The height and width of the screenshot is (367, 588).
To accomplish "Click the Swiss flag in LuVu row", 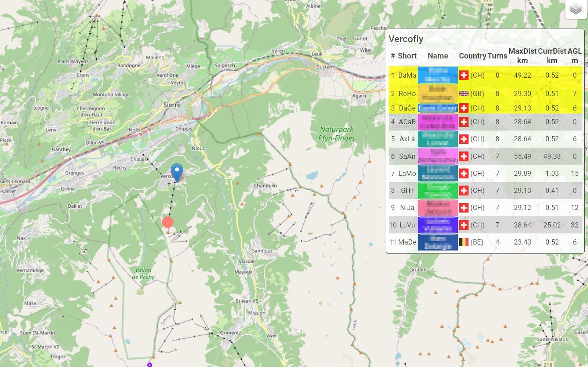I will tap(463, 225).
